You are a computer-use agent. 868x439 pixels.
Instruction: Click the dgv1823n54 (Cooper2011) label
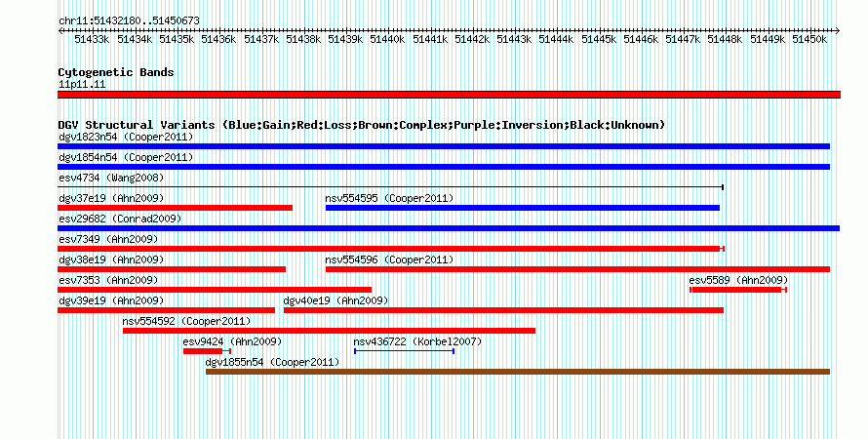tap(126, 137)
